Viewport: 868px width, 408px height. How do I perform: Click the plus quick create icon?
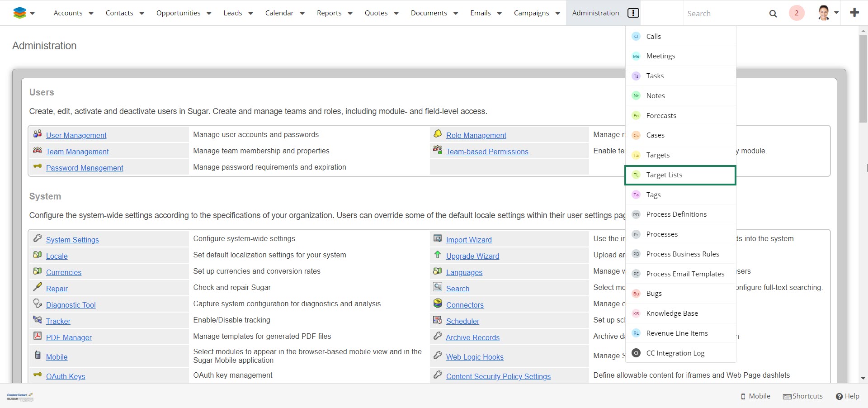pos(854,13)
